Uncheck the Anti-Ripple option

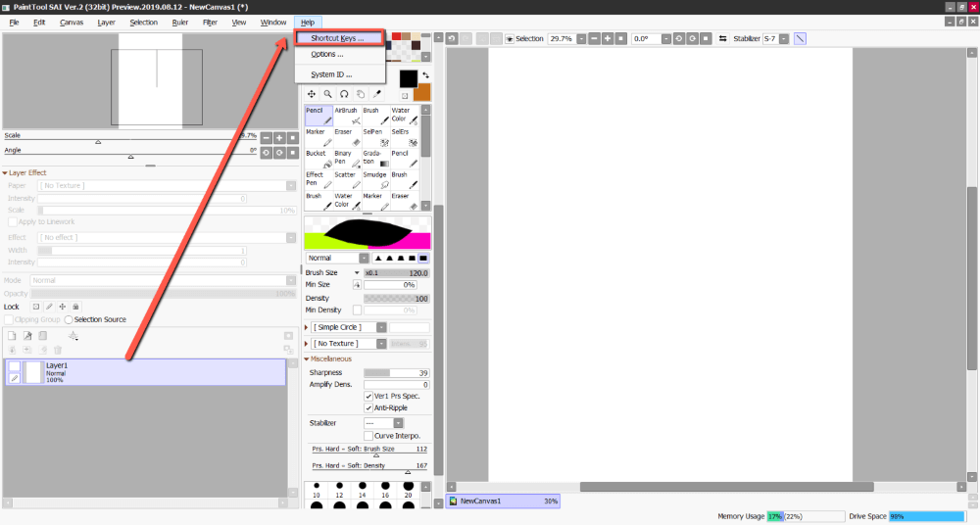(368, 408)
